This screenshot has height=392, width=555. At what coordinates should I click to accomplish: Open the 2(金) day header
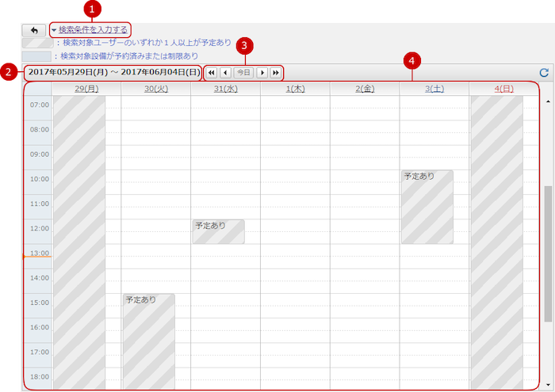click(365, 89)
